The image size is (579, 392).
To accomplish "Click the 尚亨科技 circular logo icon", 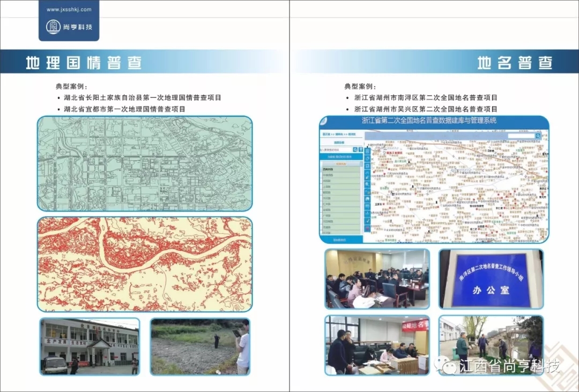I will point(53,26).
